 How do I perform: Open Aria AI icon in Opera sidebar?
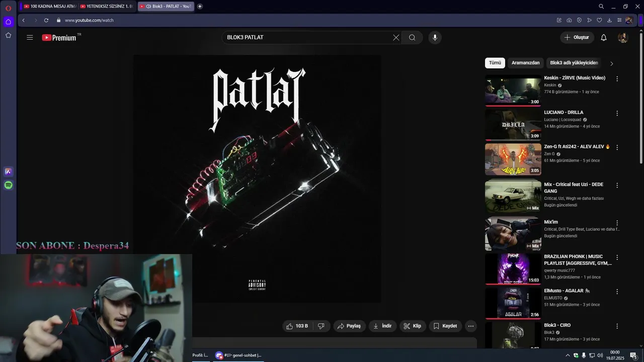(x=8, y=171)
